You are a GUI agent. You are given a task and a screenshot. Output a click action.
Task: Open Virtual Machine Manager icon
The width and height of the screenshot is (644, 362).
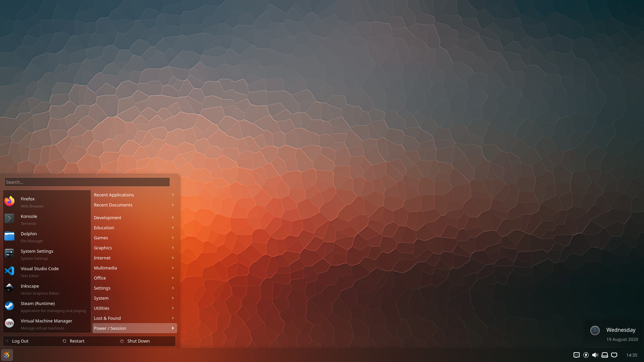[x=9, y=323]
